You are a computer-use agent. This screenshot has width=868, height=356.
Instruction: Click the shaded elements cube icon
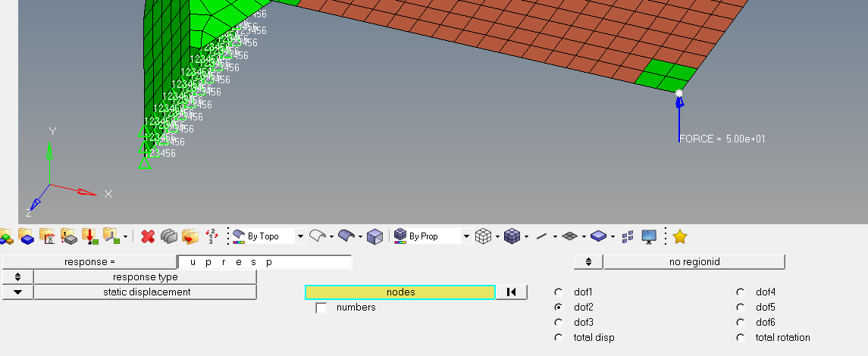click(x=512, y=236)
